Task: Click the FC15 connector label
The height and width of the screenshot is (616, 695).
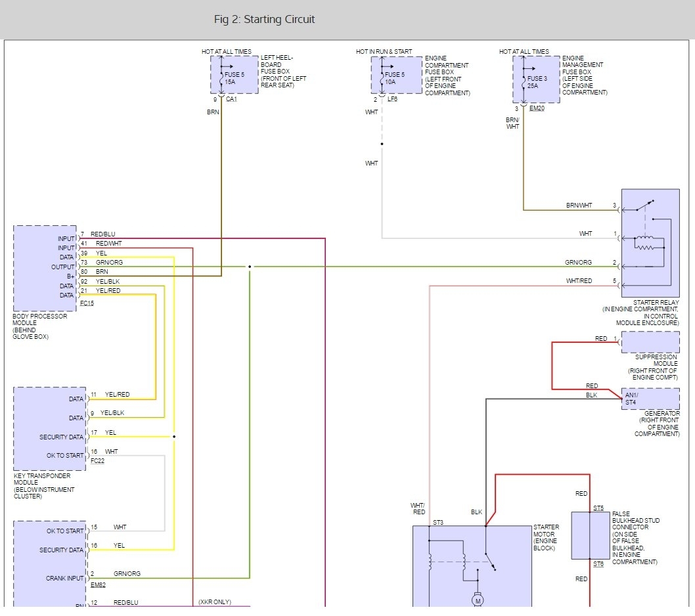Action: click(x=87, y=303)
